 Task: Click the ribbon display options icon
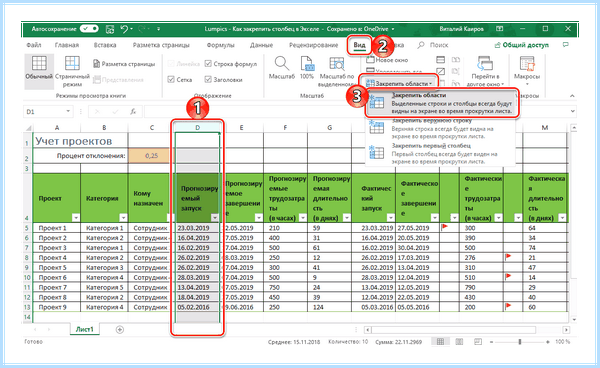pyautogui.click(x=499, y=29)
